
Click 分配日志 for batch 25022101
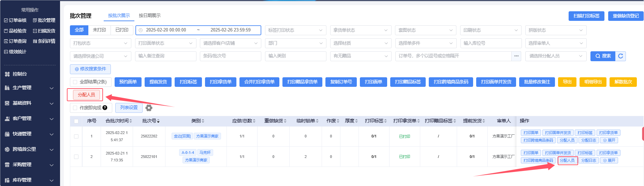(589, 160)
